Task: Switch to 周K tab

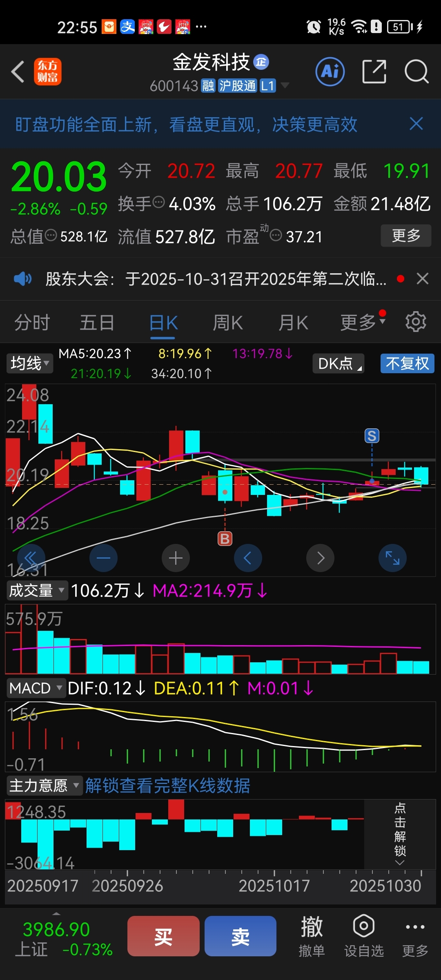Action: pos(228,323)
